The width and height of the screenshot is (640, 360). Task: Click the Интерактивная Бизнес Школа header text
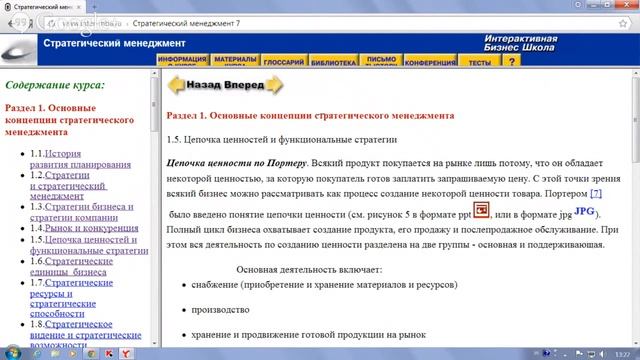point(520,43)
